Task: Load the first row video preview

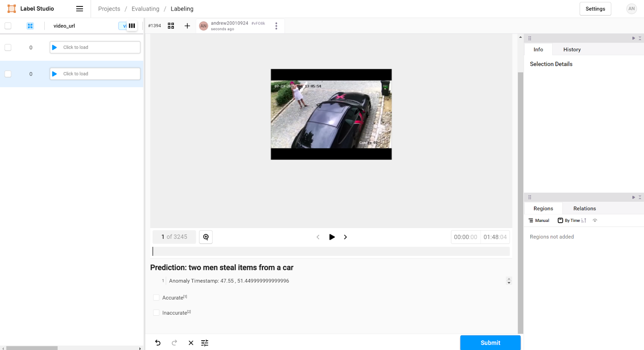Action: [55, 48]
